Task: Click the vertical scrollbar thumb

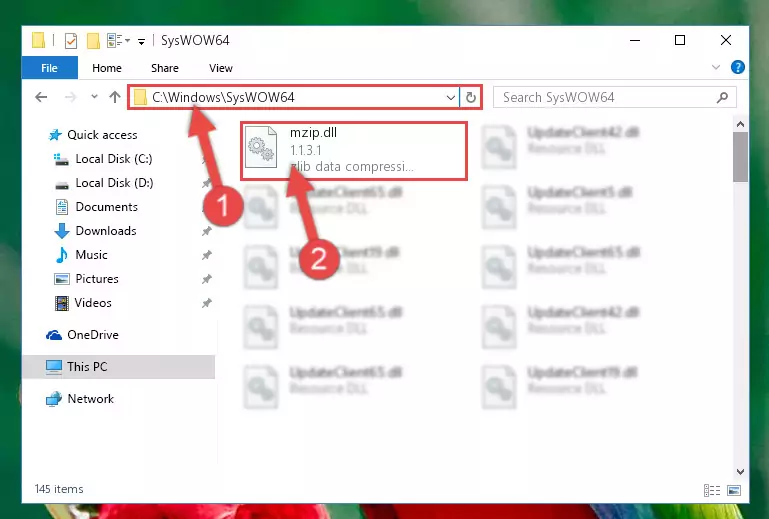Action: pyautogui.click(x=741, y=157)
